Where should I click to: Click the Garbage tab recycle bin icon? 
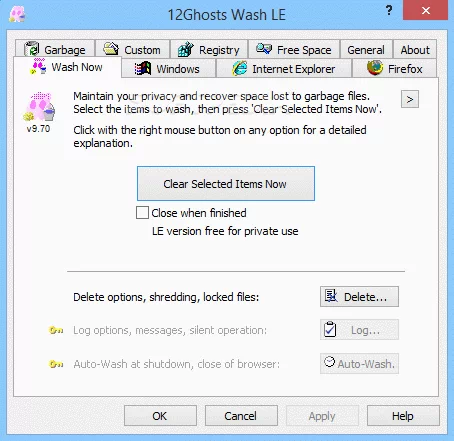[32, 49]
